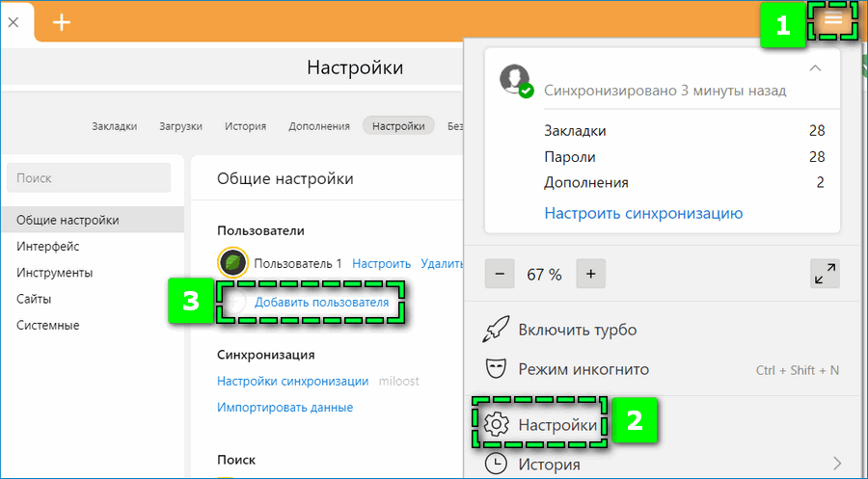Select the Настройки tab
Screen dimensions: 868x479
point(398,126)
